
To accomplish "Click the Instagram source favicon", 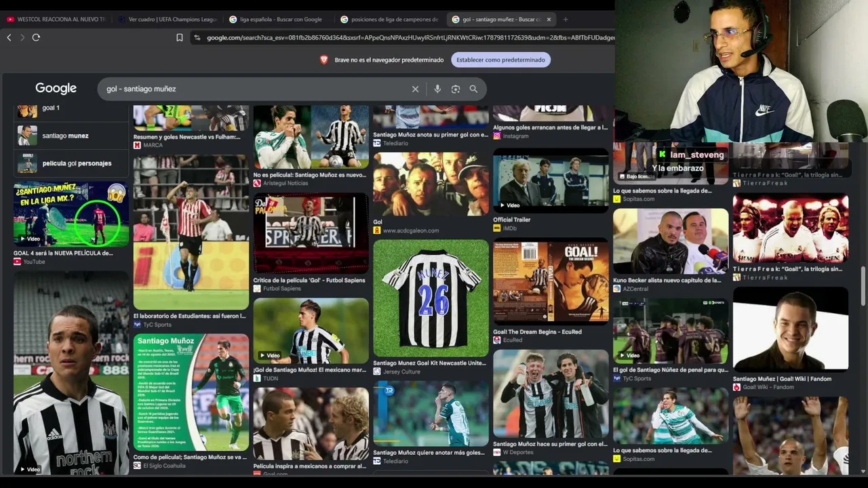I will pyautogui.click(x=497, y=136).
